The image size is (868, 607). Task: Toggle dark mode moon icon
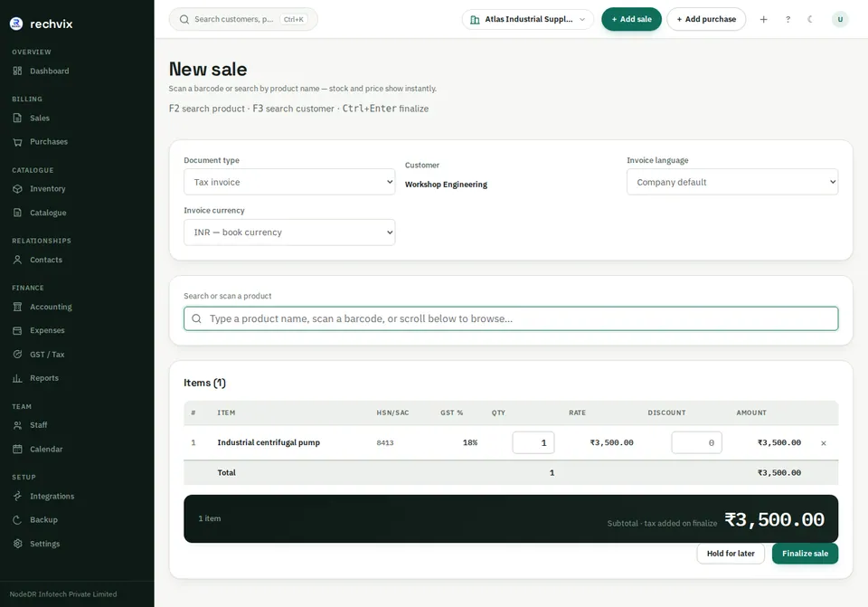[x=810, y=19]
